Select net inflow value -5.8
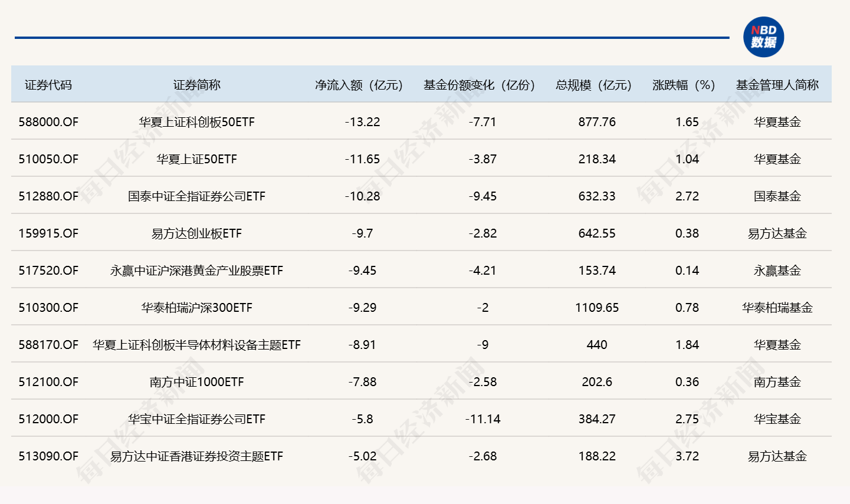Image resolution: width=850 pixels, height=504 pixels. [363, 419]
